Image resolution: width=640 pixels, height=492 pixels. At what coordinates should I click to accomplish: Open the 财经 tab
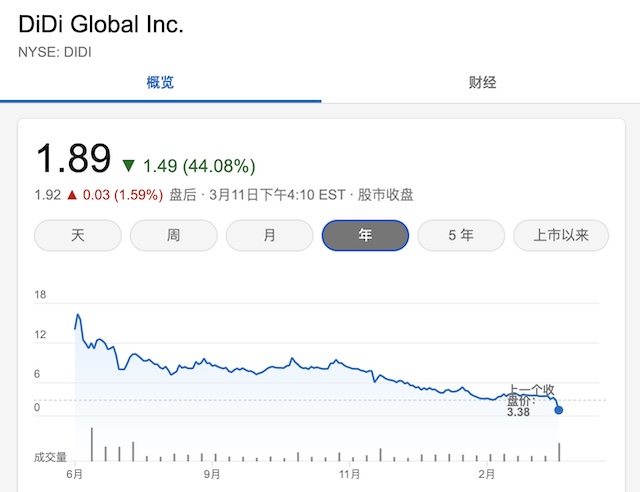point(482,82)
